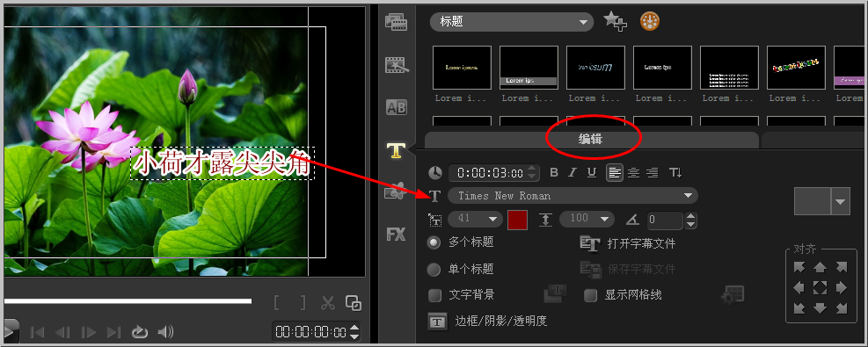
Task: Open the Graphics library flower icon
Action: 396,192
